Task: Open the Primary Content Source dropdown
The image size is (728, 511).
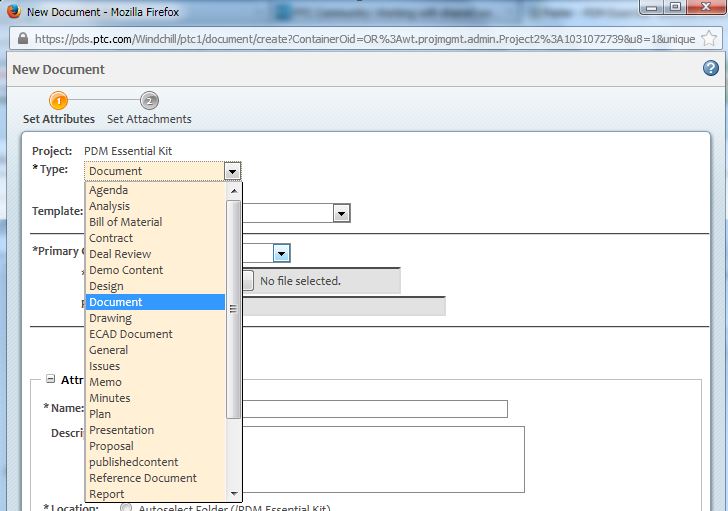Action: [x=281, y=253]
